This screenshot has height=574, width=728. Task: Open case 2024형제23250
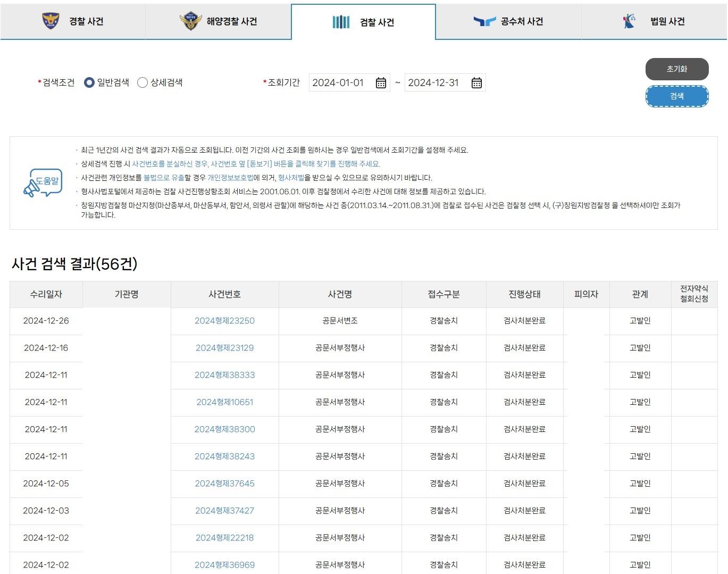pos(224,321)
